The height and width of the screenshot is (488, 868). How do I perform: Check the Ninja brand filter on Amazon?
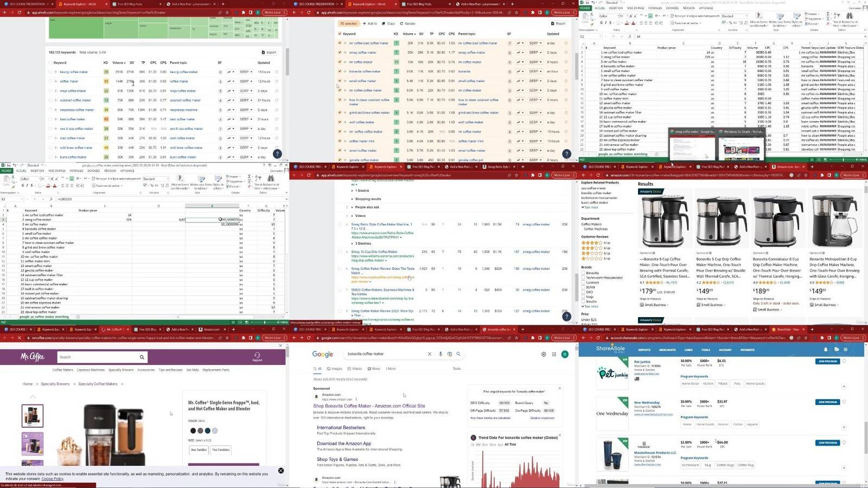pyautogui.click(x=583, y=297)
